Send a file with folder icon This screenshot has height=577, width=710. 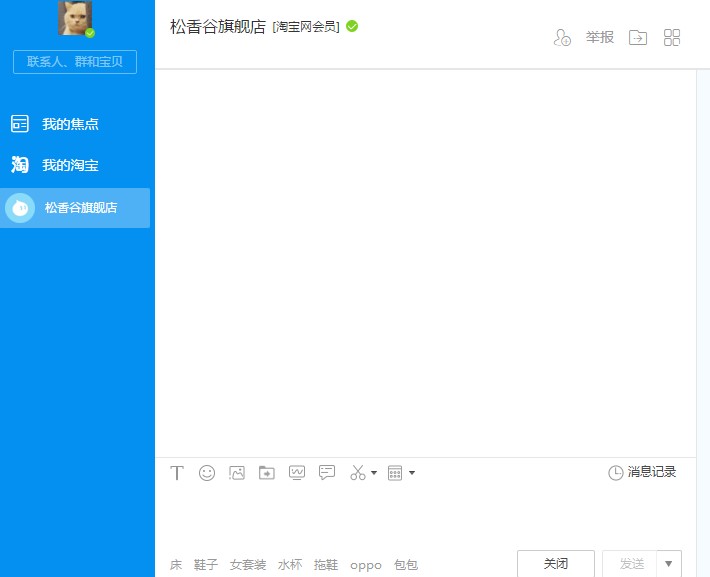(267, 473)
